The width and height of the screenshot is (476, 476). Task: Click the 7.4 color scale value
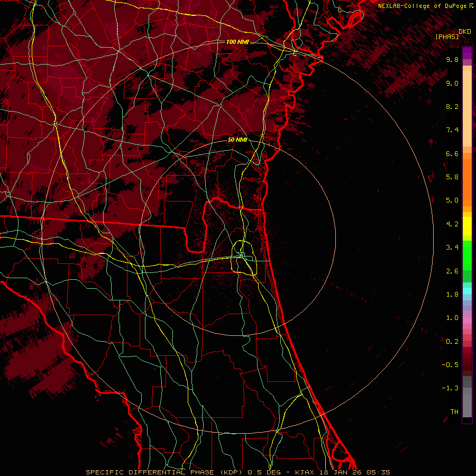click(452, 130)
